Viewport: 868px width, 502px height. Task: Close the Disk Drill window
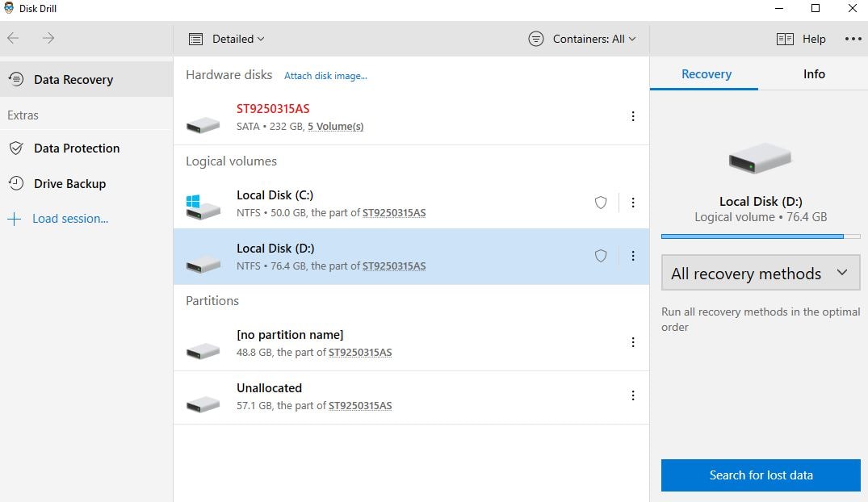(x=853, y=8)
